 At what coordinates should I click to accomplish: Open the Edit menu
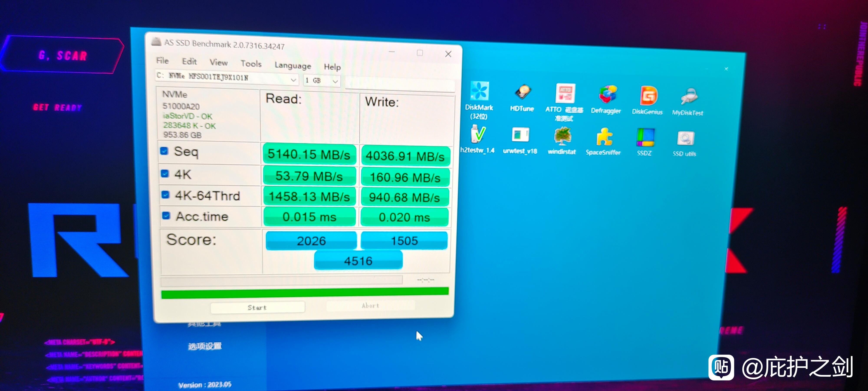(x=189, y=61)
